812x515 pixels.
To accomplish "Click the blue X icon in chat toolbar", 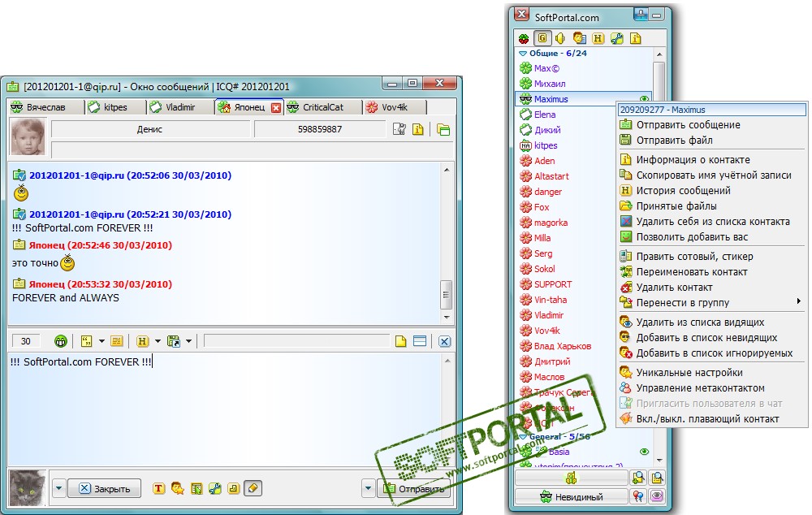I will pos(444,341).
